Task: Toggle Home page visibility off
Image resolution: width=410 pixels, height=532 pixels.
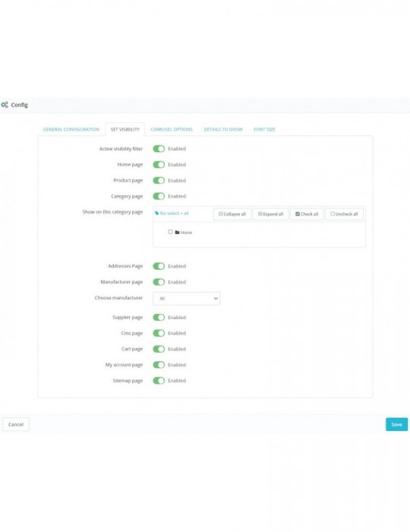Action: [x=159, y=165]
